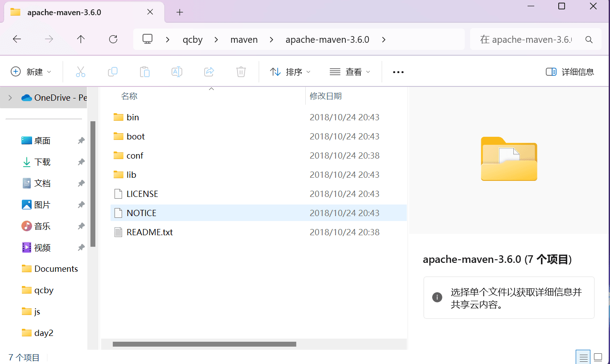Screen dimensions: 610x364
Task: Open OneDrive in the sidebar
Action: click(x=53, y=98)
